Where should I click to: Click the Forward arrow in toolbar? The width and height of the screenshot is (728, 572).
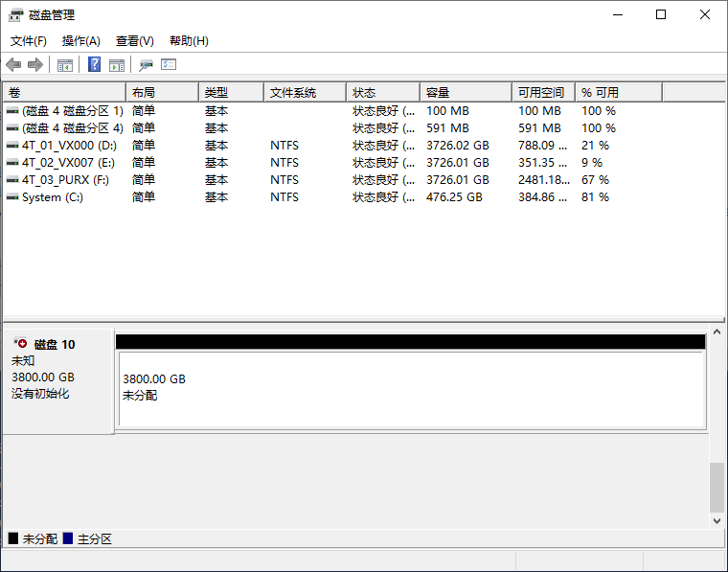35,64
